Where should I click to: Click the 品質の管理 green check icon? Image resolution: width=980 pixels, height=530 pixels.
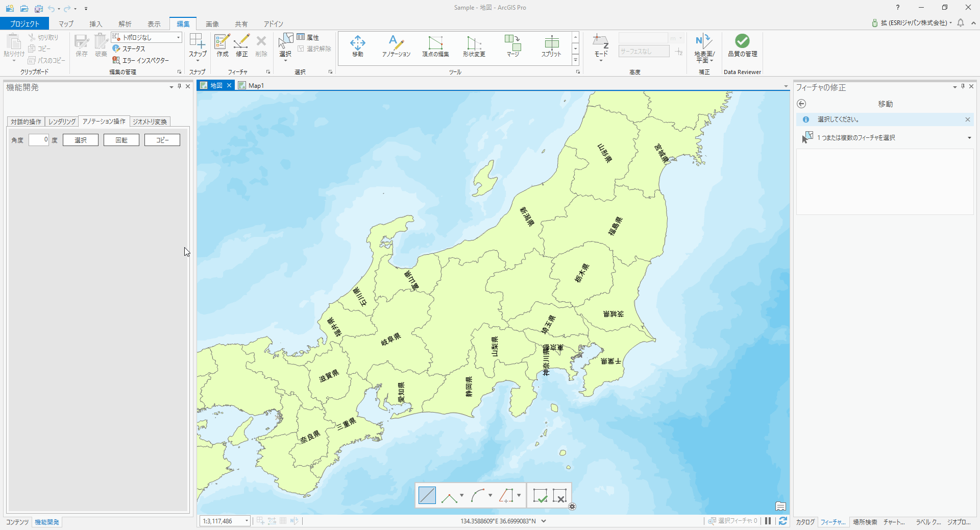(743, 41)
